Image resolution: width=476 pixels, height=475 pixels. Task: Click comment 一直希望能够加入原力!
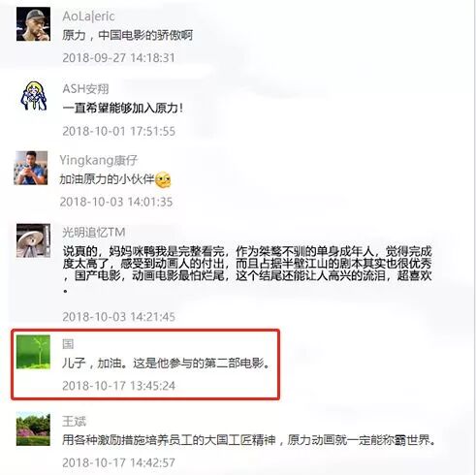(x=123, y=108)
